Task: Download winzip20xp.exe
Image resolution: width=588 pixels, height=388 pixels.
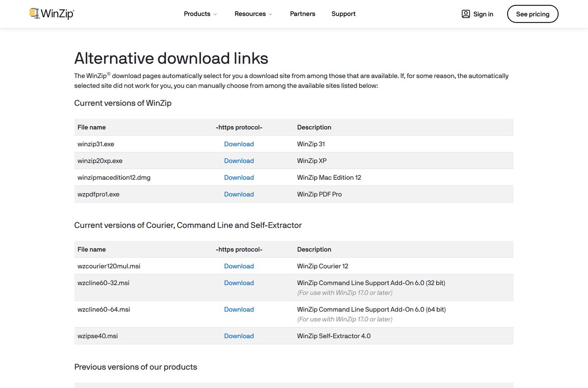Action: (x=239, y=161)
